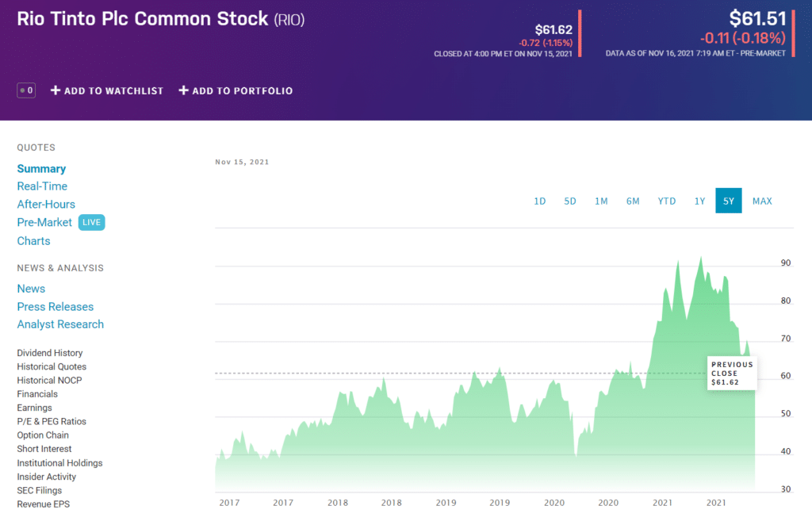Open Real-Time quotes link

42,186
